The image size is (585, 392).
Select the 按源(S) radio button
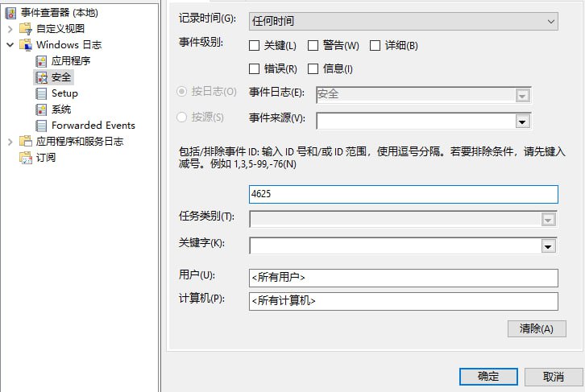pyautogui.click(x=181, y=118)
